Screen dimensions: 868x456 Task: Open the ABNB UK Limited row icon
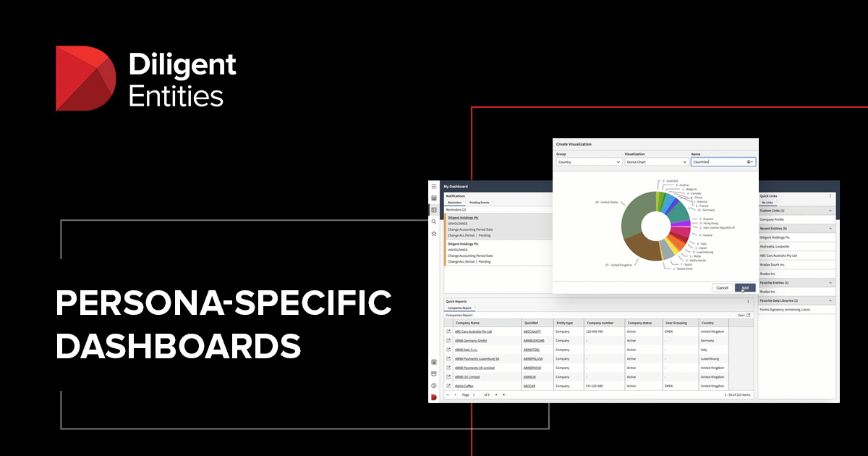tap(448, 377)
